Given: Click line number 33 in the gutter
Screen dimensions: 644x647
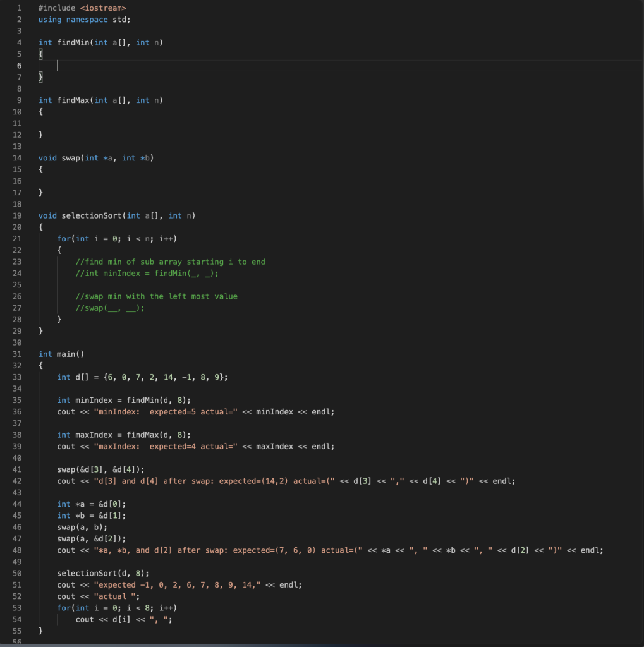Looking at the screenshot, I should click(x=17, y=377).
